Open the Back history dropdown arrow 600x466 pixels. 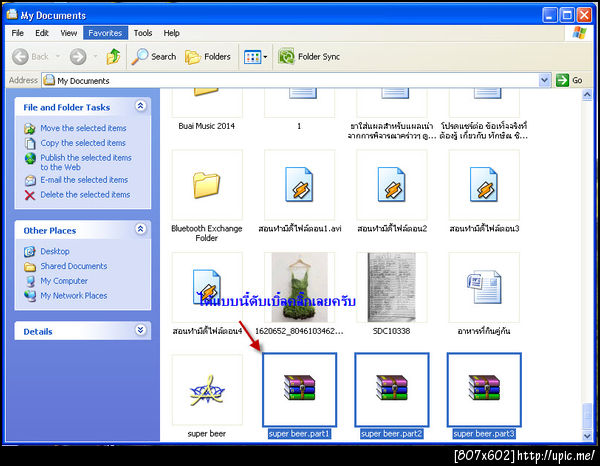click(x=58, y=57)
